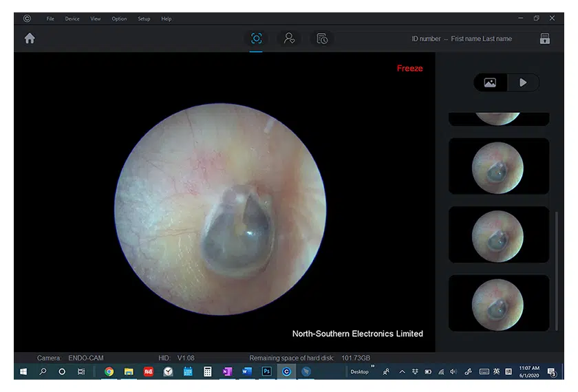Toggle the red Freeze indicator

[409, 68]
